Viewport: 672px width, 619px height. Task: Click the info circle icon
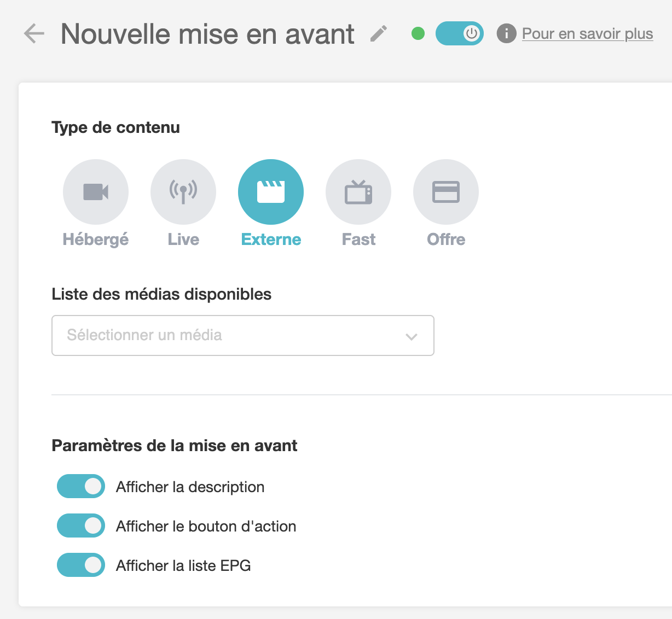(x=506, y=33)
